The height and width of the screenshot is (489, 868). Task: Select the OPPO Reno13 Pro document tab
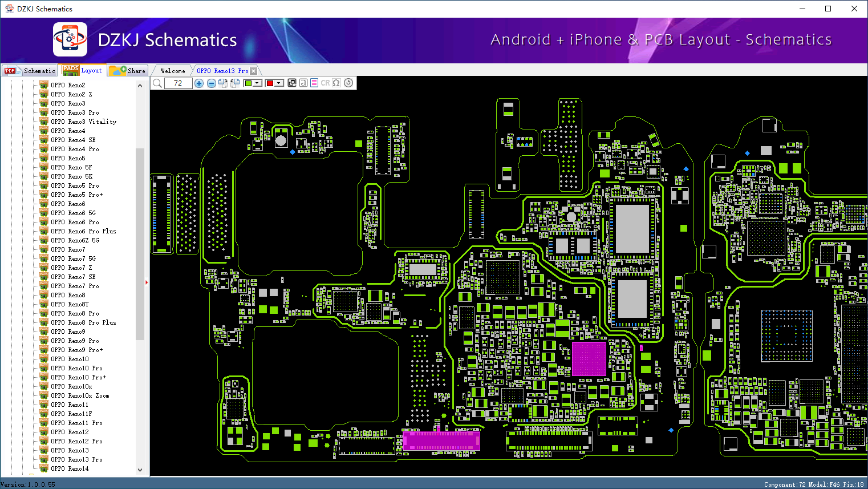(222, 71)
